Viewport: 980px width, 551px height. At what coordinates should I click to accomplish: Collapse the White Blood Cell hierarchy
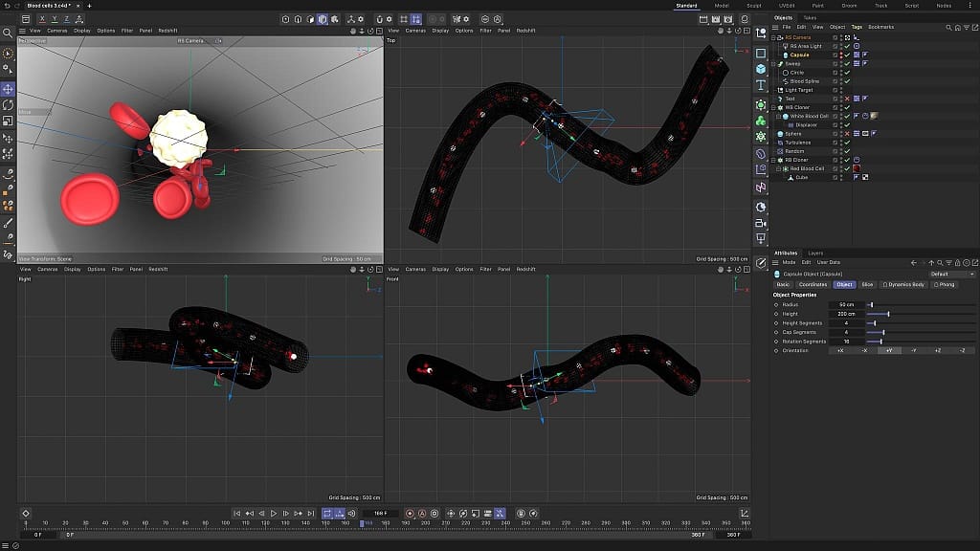(x=779, y=116)
